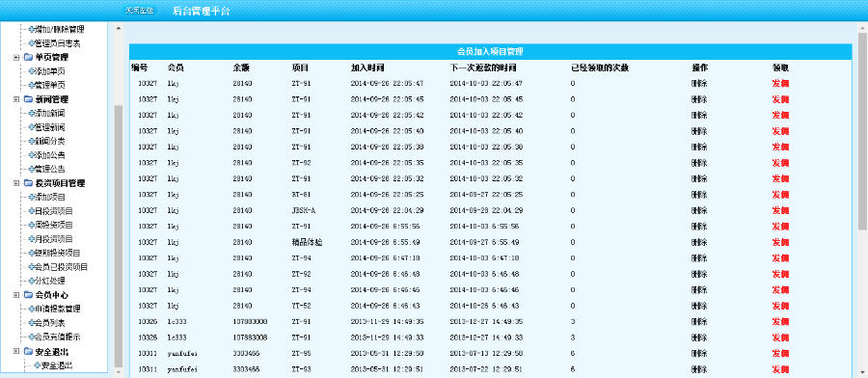Click the 下一次返款的时间 column header
This screenshot has height=378, width=868.
coord(483,67)
